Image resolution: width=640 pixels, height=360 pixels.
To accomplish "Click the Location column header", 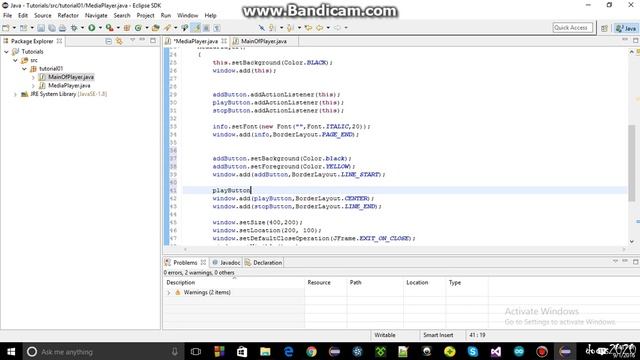I will [x=424, y=282].
